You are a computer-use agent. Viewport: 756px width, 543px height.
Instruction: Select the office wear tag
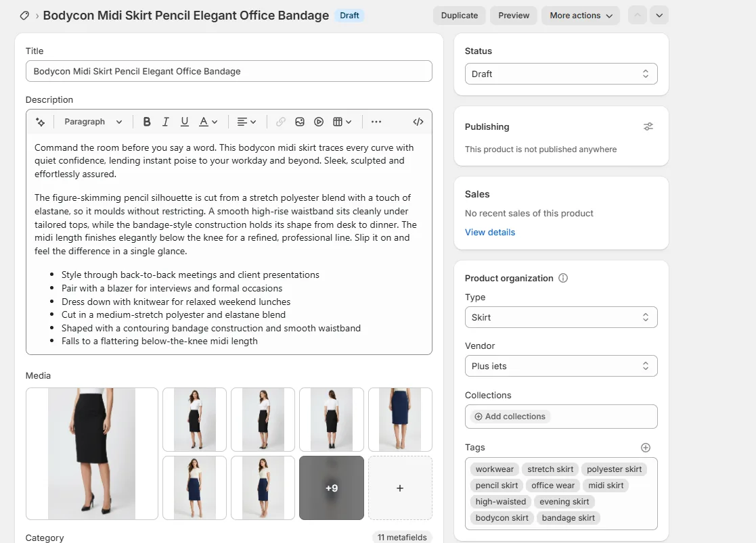coord(553,485)
